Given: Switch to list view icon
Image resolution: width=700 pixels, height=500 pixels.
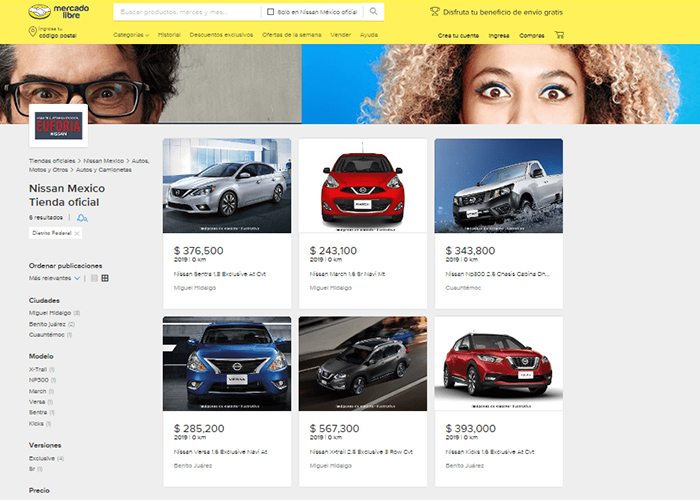Looking at the screenshot, I should click(94, 278).
